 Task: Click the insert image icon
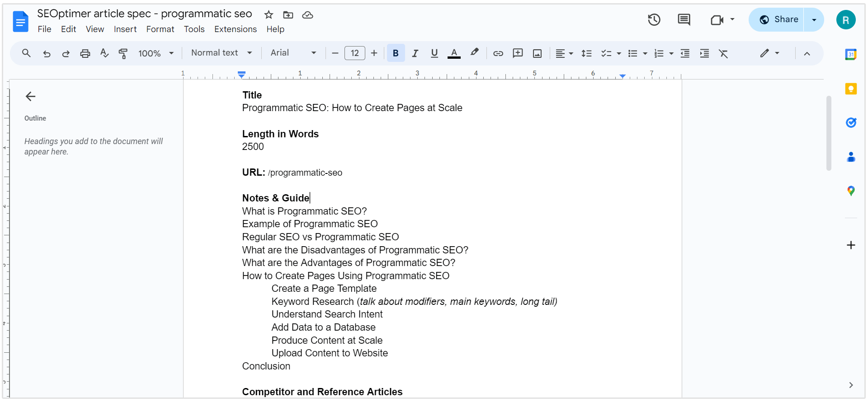537,54
